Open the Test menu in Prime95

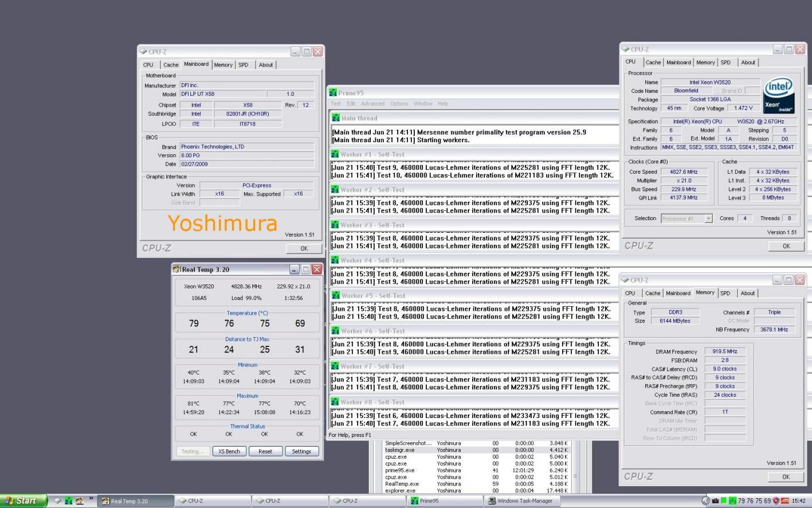[x=336, y=104]
